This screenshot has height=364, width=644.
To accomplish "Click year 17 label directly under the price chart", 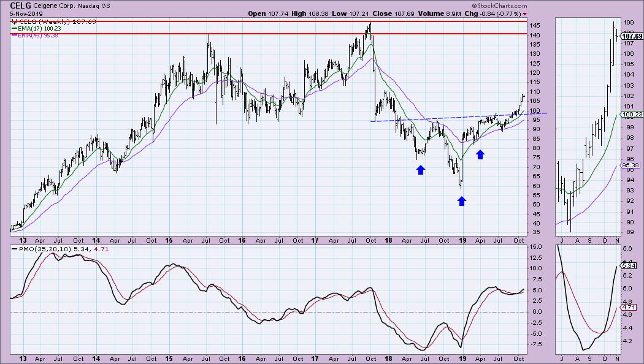I will coord(315,241).
